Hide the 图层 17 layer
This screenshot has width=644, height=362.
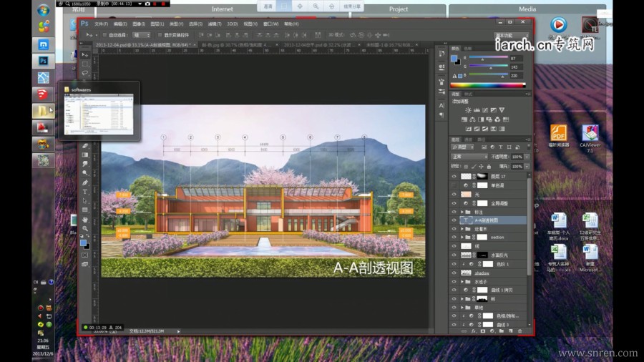[454, 175]
